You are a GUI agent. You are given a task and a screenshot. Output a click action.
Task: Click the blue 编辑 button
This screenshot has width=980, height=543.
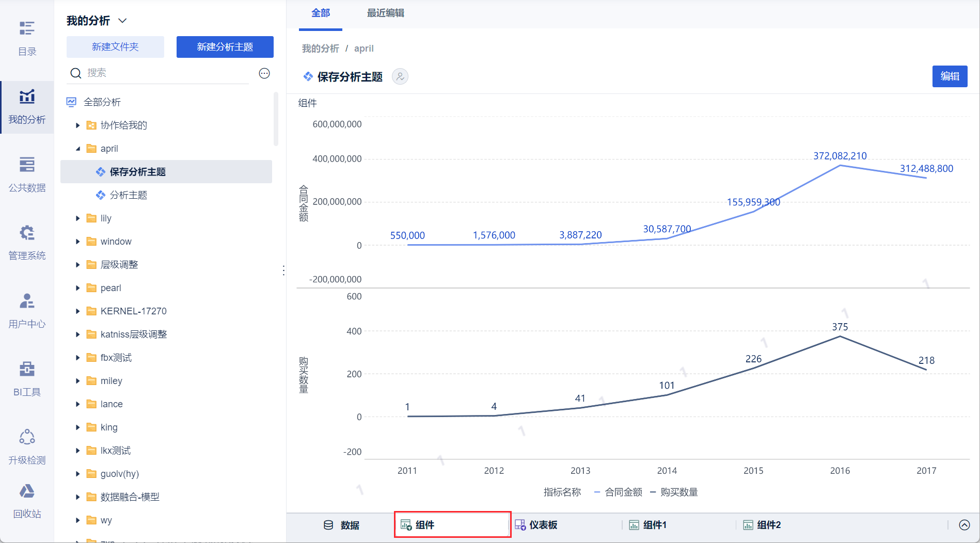tap(950, 76)
